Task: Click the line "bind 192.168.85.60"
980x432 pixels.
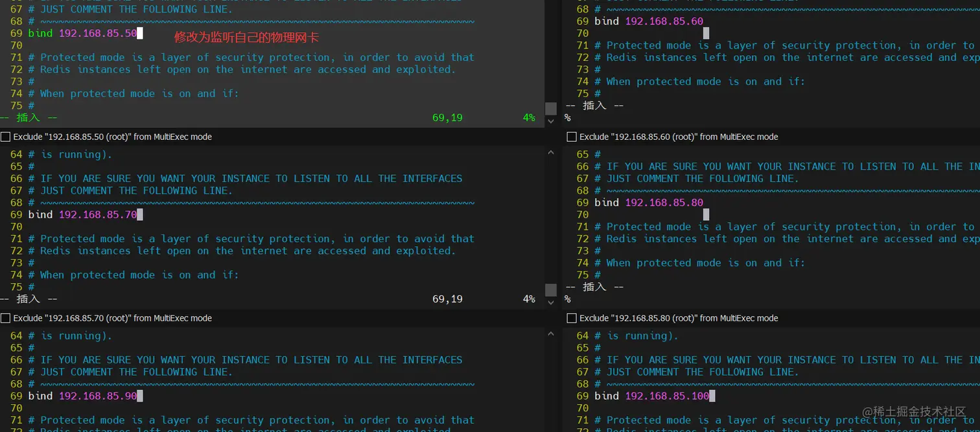Action: pos(649,21)
